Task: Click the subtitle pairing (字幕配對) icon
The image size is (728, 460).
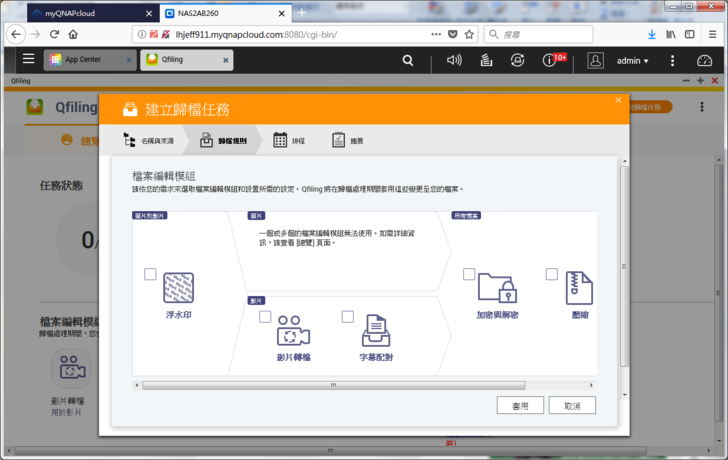Action: pyautogui.click(x=376, y=330)
